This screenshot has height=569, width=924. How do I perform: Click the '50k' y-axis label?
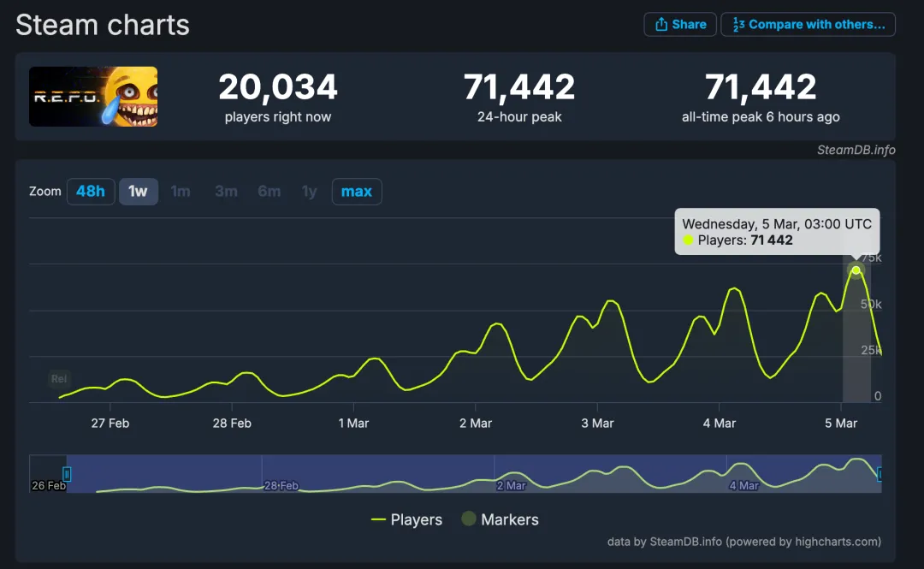871,305
